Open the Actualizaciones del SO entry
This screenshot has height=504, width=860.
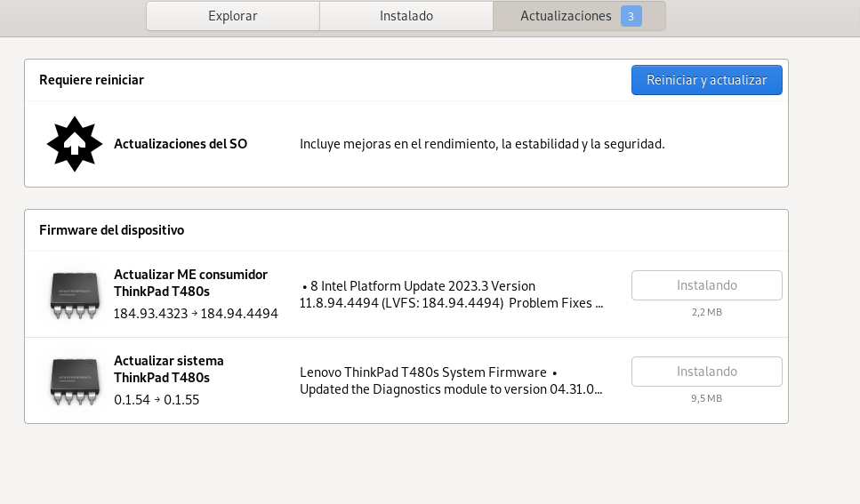pos(181,144)
